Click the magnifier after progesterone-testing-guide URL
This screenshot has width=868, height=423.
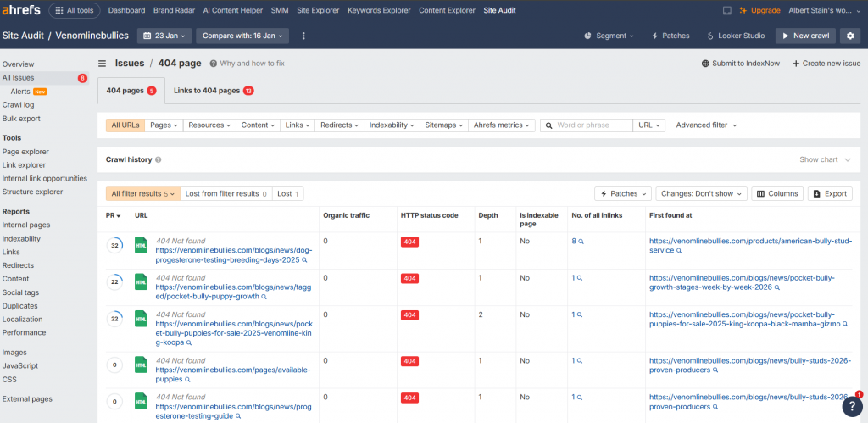point(238,416)
